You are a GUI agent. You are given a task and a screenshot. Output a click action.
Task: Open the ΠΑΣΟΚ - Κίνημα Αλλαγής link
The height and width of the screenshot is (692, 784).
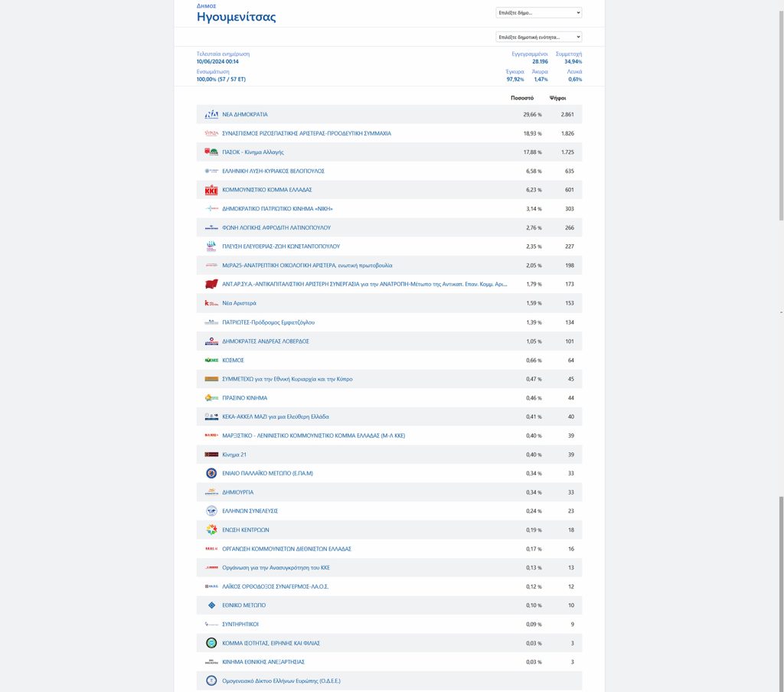tap(253, 152)
